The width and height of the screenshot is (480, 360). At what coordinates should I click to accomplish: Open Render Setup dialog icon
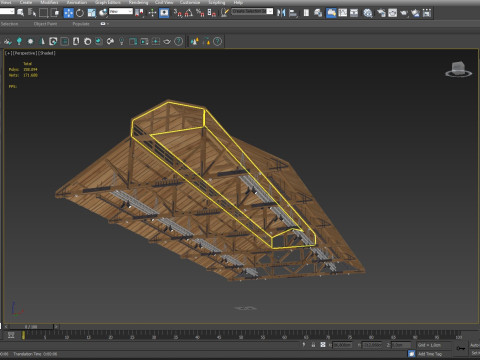click(x=381, y=13)
